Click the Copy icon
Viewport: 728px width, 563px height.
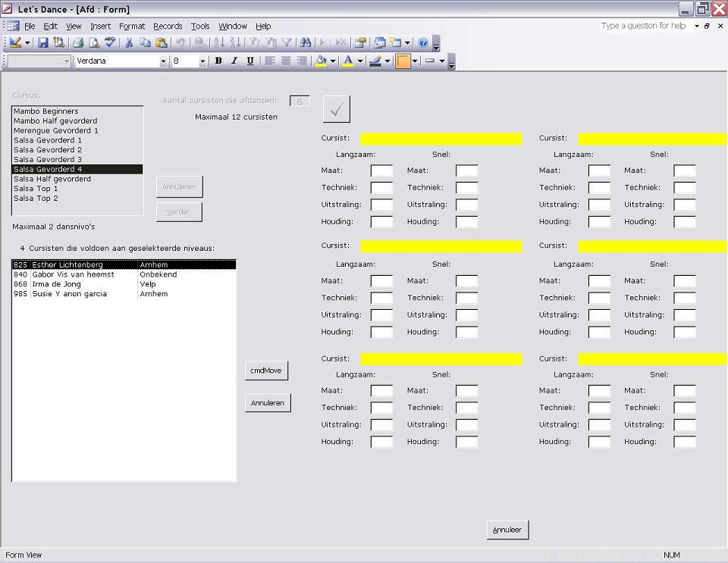(x=146, y=42)
